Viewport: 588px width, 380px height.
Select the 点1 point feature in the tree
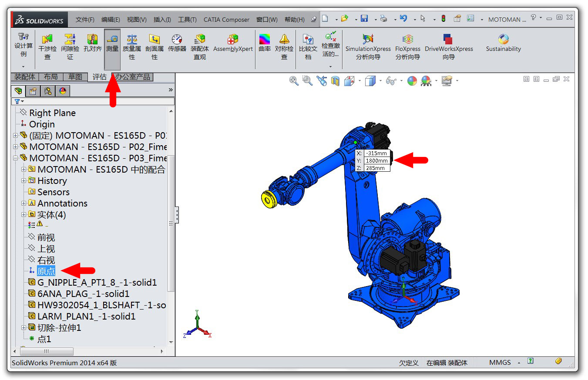point(44,339)
